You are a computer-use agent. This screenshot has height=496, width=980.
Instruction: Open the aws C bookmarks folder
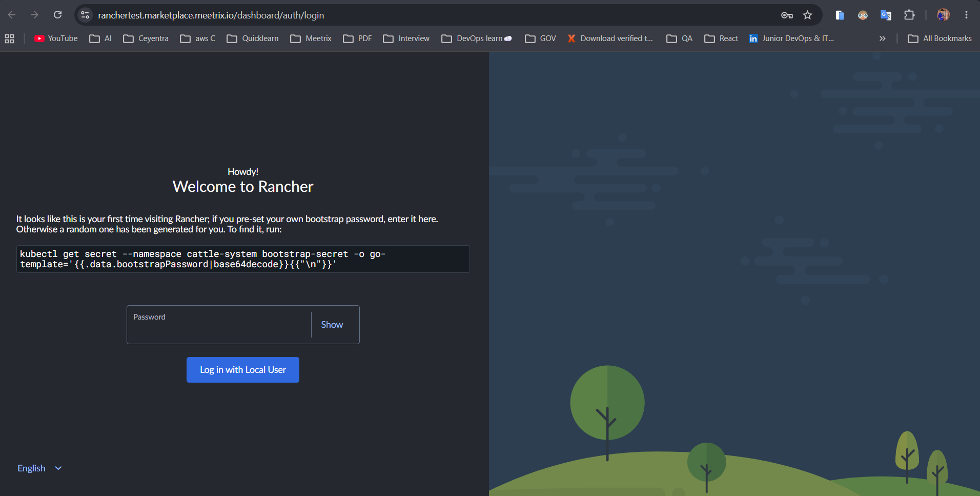[x=197, y=38]
